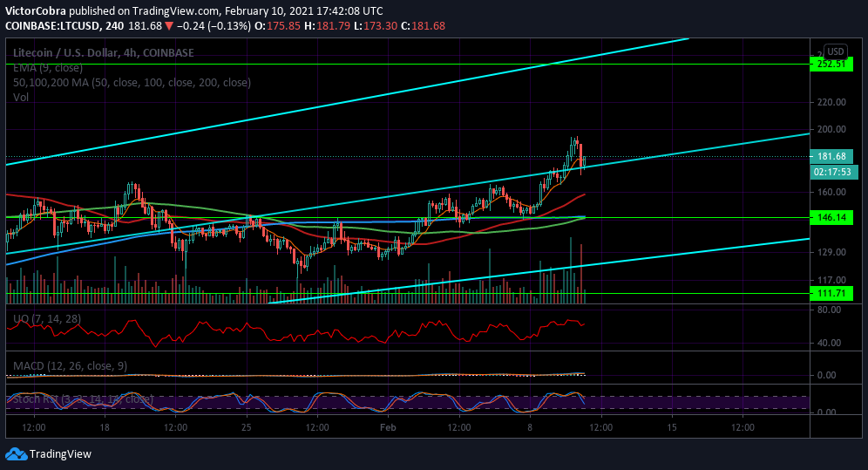Click the 252.51 price level label

(x=831, y=64)
